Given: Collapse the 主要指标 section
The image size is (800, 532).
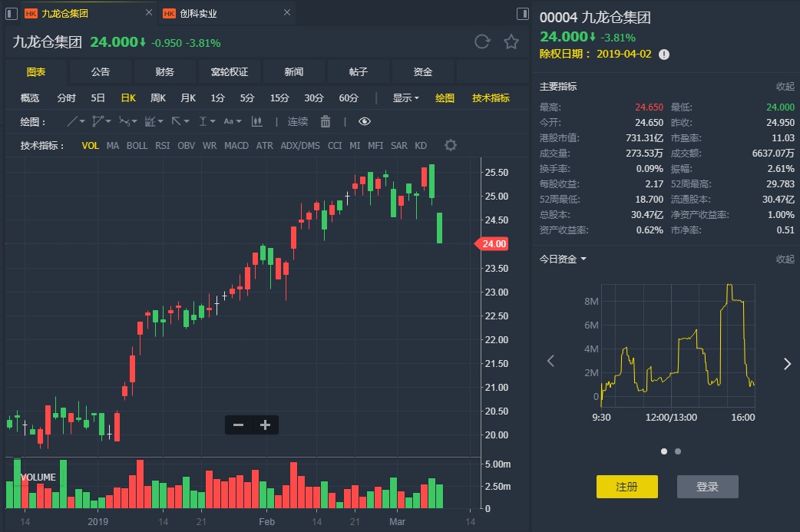Looking at the screenshot, I should 785,87.
